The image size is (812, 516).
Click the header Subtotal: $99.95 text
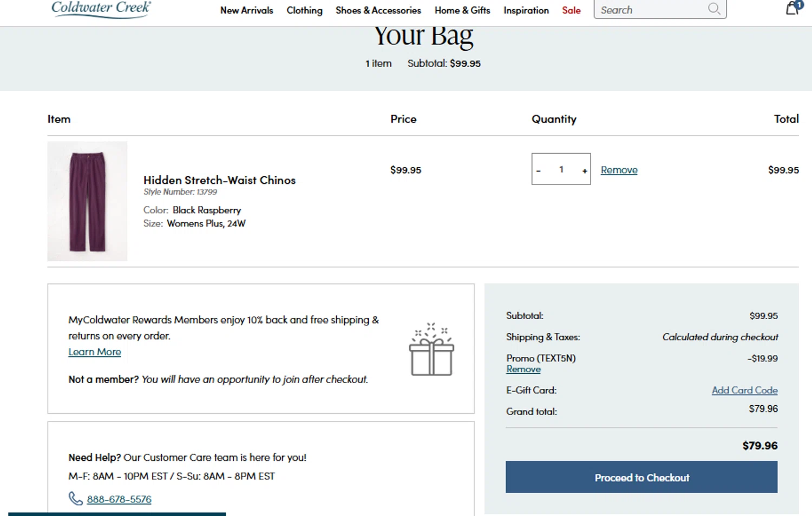[444, 63]
